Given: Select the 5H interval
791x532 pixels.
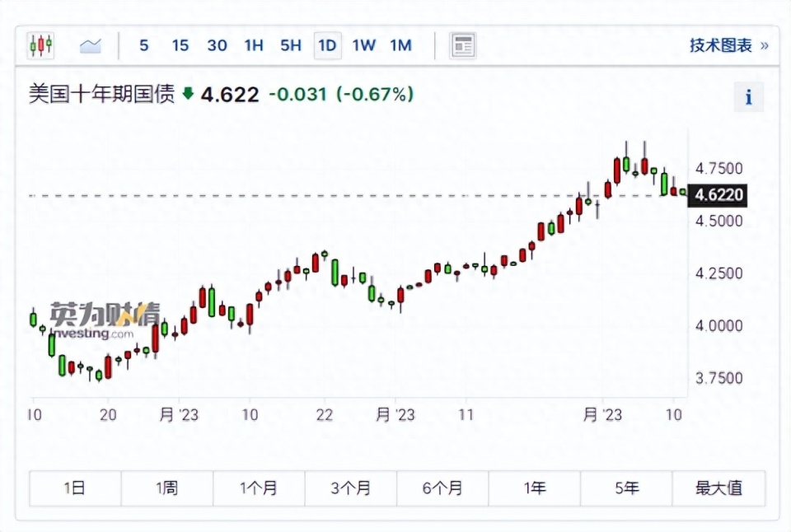Looking at the screenshot, I should (x=290, y=45).
